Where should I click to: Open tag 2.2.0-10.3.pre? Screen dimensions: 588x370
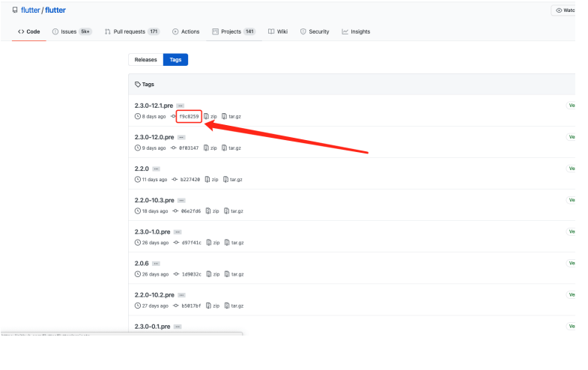(x=154, y=200)
